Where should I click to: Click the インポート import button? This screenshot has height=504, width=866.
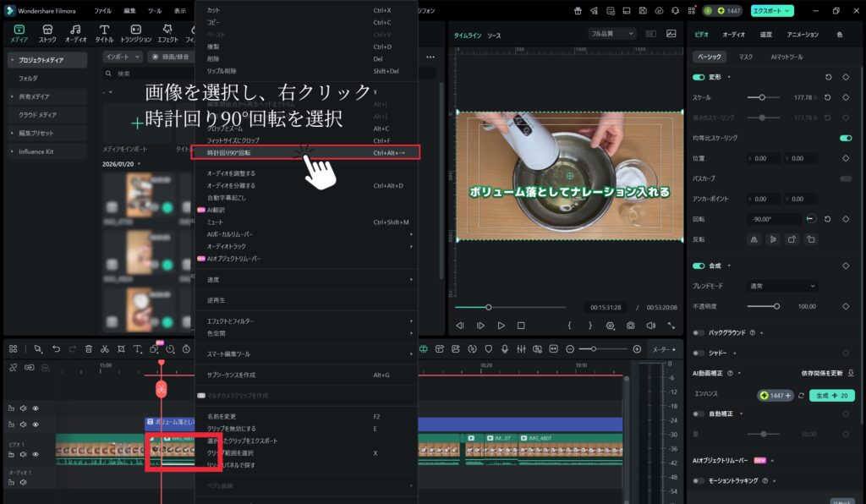pos(122,57)
